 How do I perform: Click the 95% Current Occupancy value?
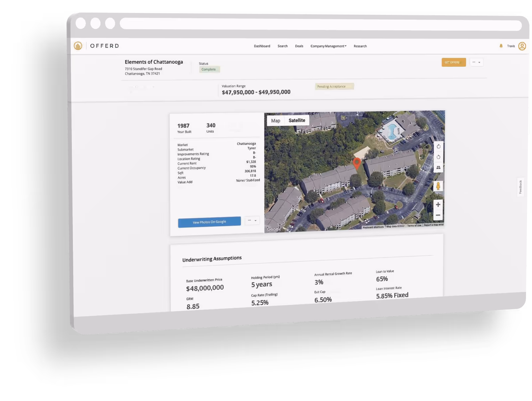click(253, 167)
